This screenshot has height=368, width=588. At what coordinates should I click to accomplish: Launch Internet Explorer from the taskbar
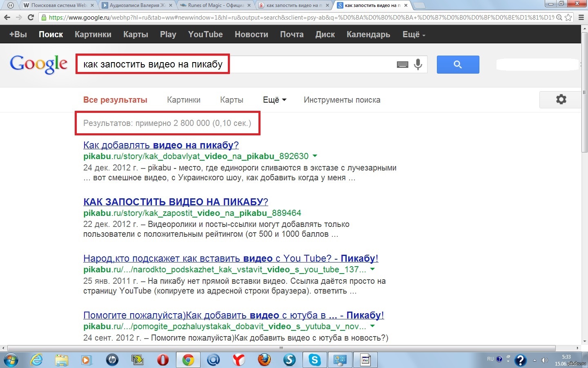click(37, 360)
